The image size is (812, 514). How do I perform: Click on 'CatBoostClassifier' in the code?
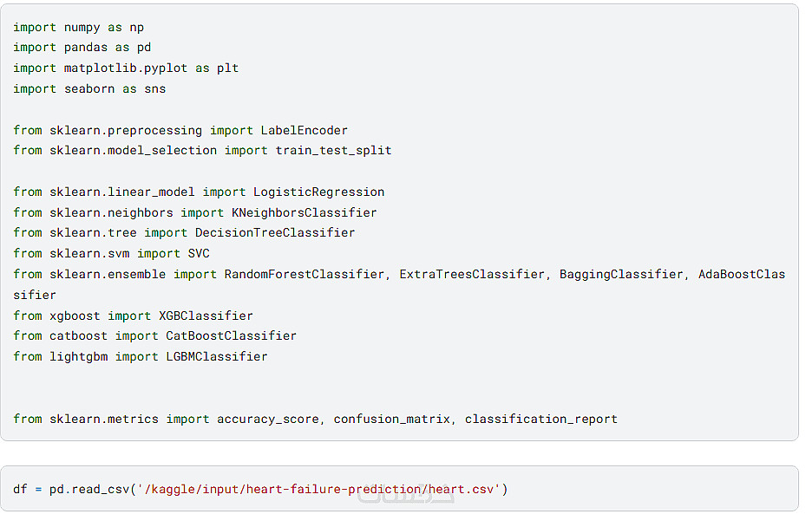[x=231, y=335]
